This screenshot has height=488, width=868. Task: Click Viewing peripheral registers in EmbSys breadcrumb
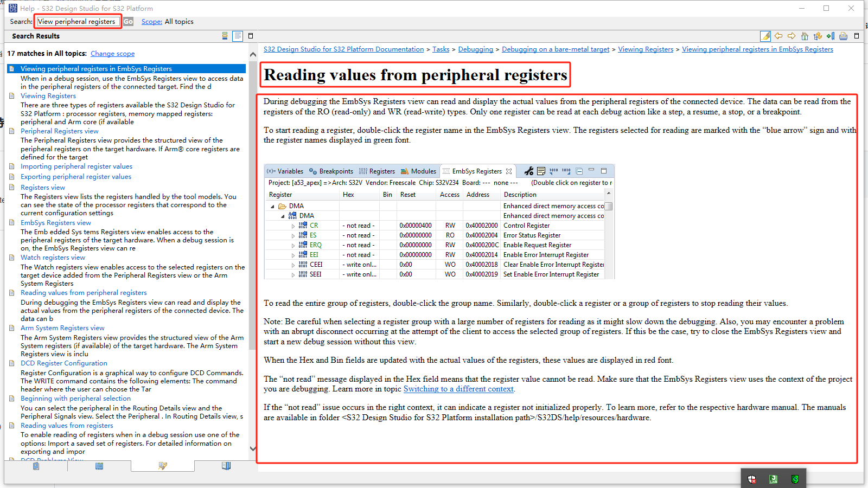tap(757, 49)
